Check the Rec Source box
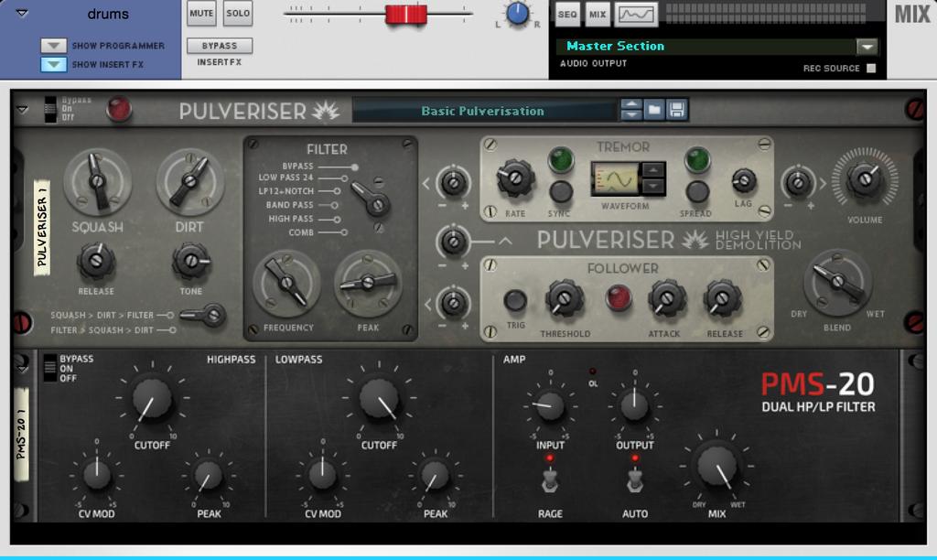The height and width of the screenshot is (560, 937). (871, 68)
